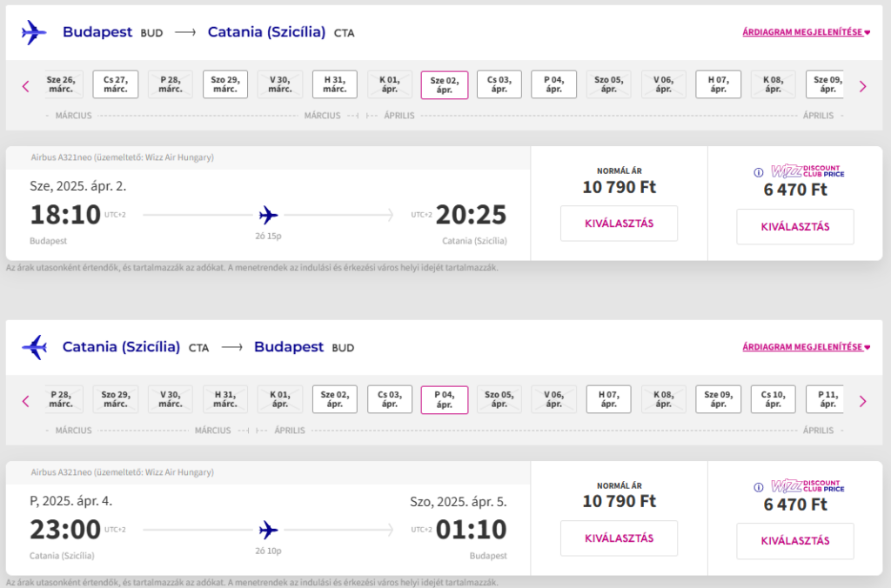Choose Wizz Discount Club price for outbound flight
The height and width of the screenshot is (588, 891).
click(794, 227)
